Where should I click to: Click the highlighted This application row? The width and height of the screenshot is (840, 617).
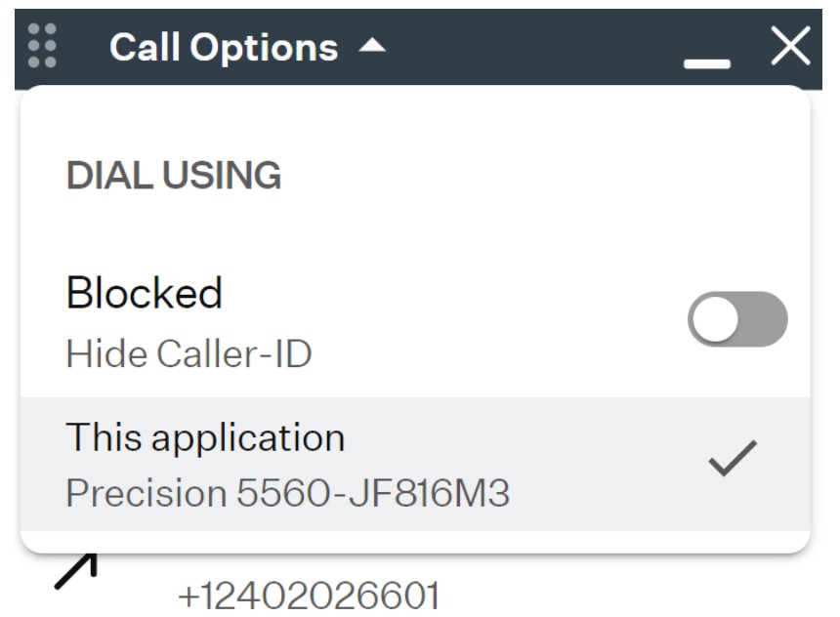tap(415, 464)
